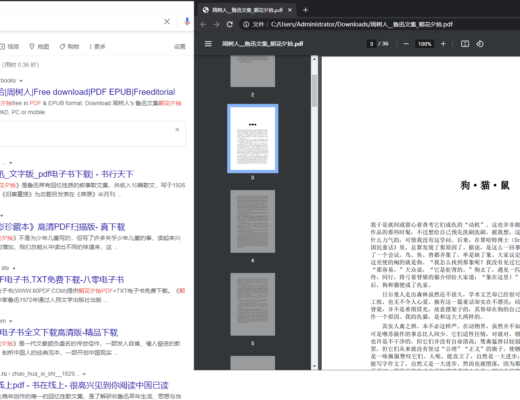520x400 pixels.
Task: Zoom out the PDF with minus button
Action: pos(406,44)
